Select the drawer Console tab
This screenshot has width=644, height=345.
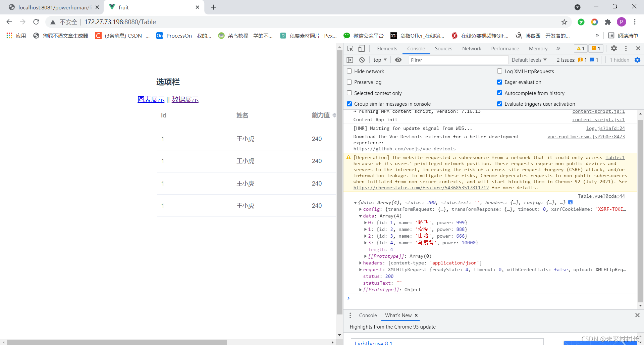point(368,315)
